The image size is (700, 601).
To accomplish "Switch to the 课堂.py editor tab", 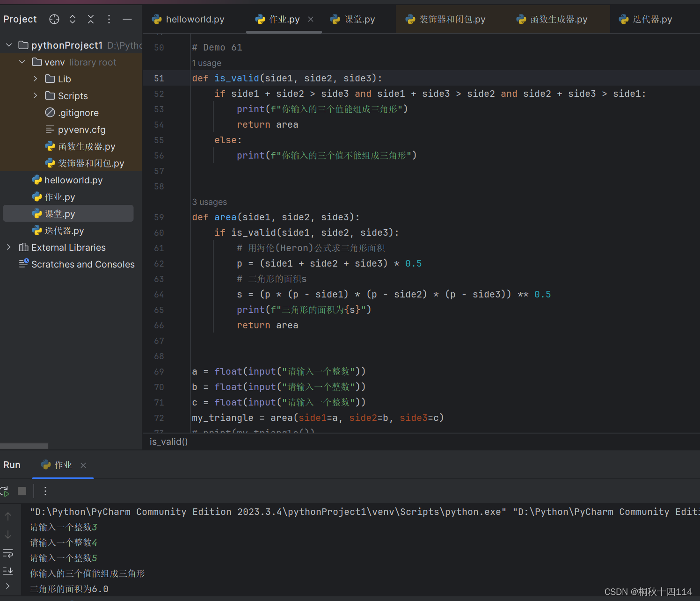I will click(x=359, y=19).
